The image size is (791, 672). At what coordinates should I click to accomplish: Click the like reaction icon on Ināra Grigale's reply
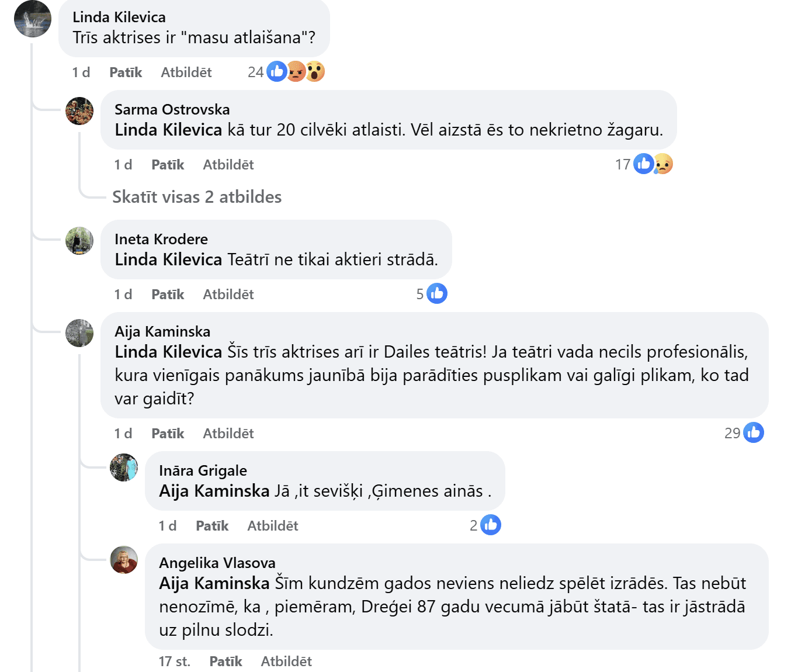(491, 525)
